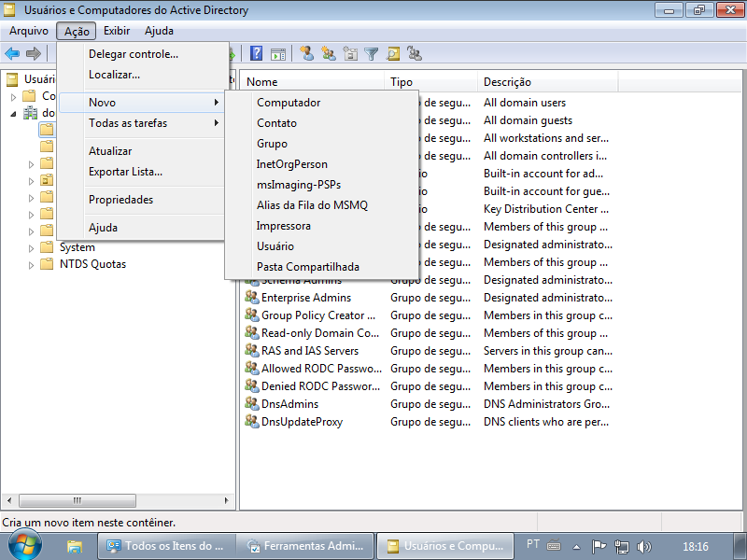This screenshot has width=747, height=560.
Task: Select Delegar controle... from the menu
Action: click(x=141, y=54)
